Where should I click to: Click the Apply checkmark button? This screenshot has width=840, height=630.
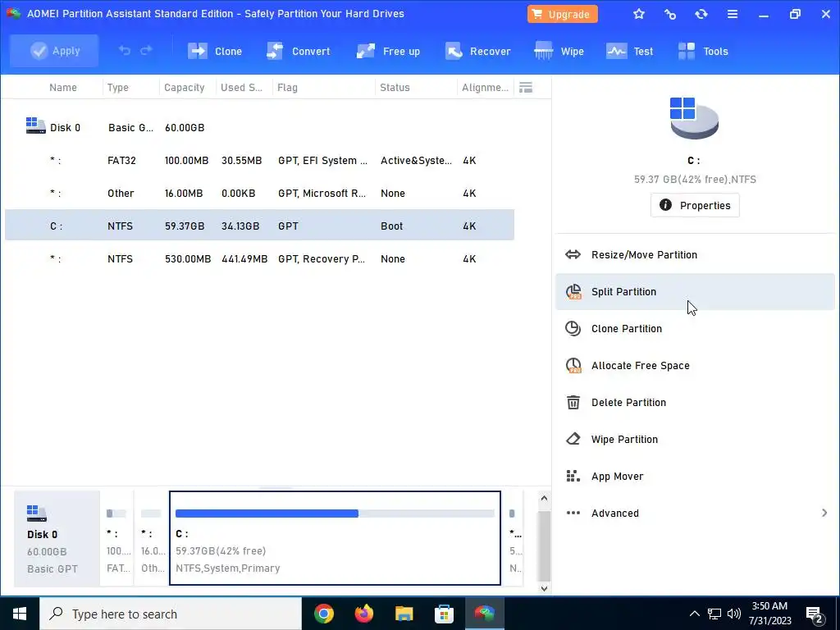[54, 51]
